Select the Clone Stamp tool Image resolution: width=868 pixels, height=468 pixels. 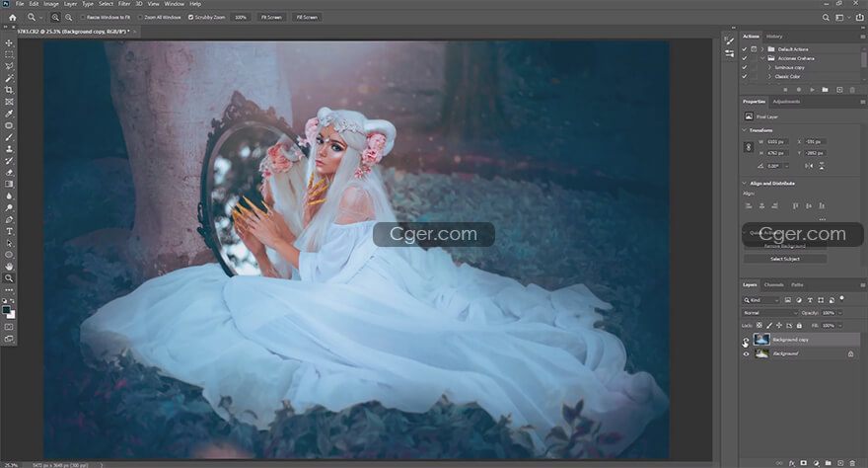pyautogui.click(x=9, y=149)
